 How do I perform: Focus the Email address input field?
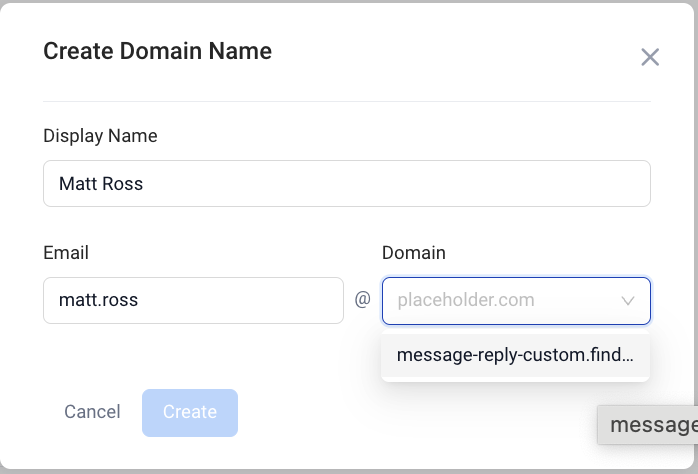(x=193, y=300)
